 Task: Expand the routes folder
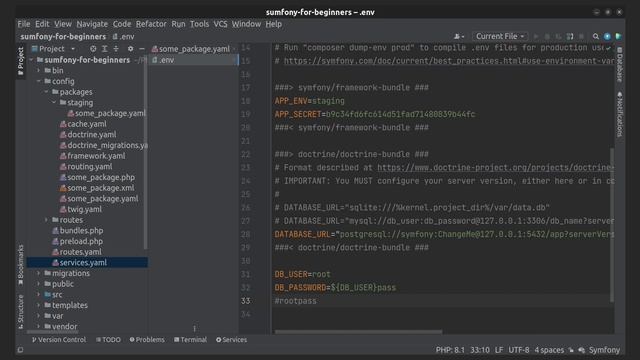(x=47, y=220)
